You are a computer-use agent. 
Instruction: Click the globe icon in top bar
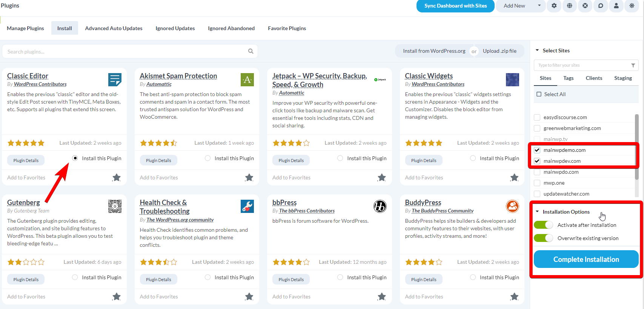(x=570, y=6)
